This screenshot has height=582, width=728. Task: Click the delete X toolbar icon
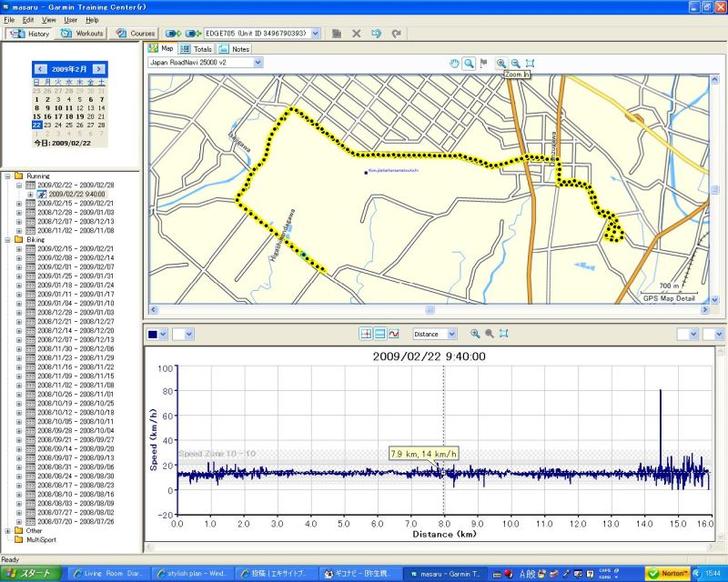(357, 34)
